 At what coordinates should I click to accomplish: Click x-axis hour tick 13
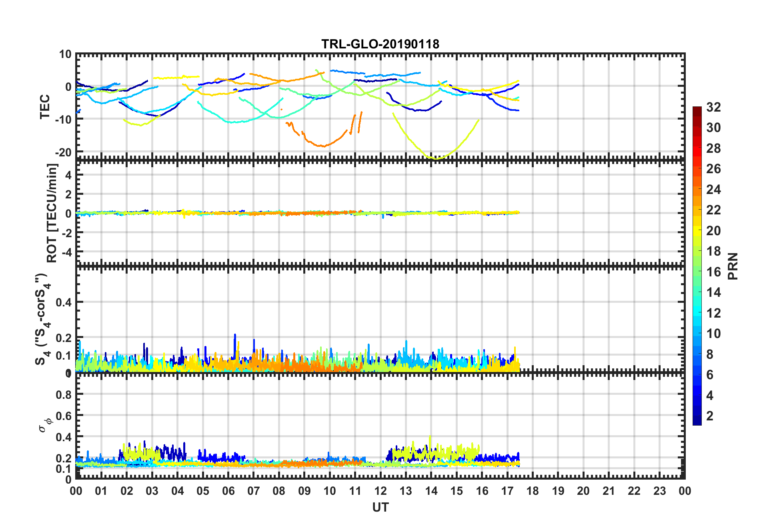(x=406, y=491)
